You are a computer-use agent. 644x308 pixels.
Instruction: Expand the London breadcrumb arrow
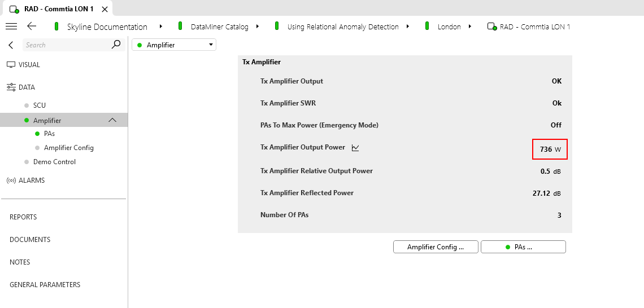pos(470,27)
